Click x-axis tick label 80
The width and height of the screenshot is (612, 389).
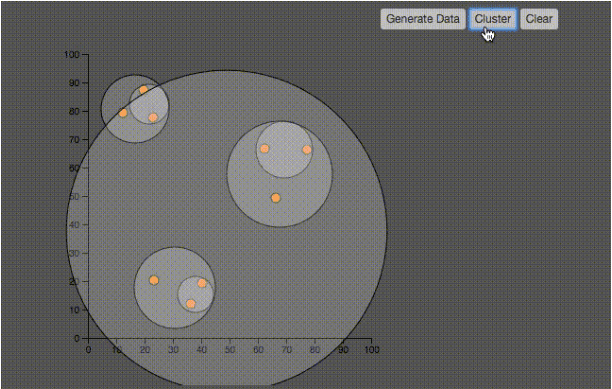[x=315, y=350]
